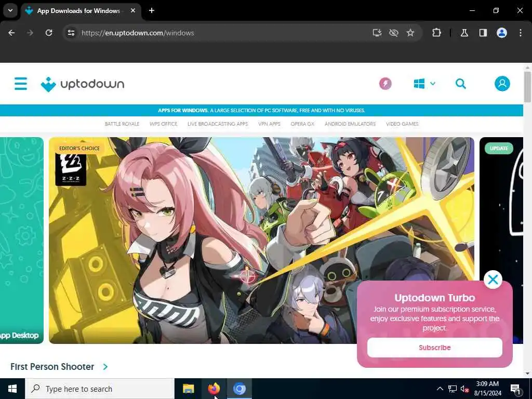Open the Uptodown user account icon
Image resolution: width=532 pixels, height=399 pixels.
(502, 84)
